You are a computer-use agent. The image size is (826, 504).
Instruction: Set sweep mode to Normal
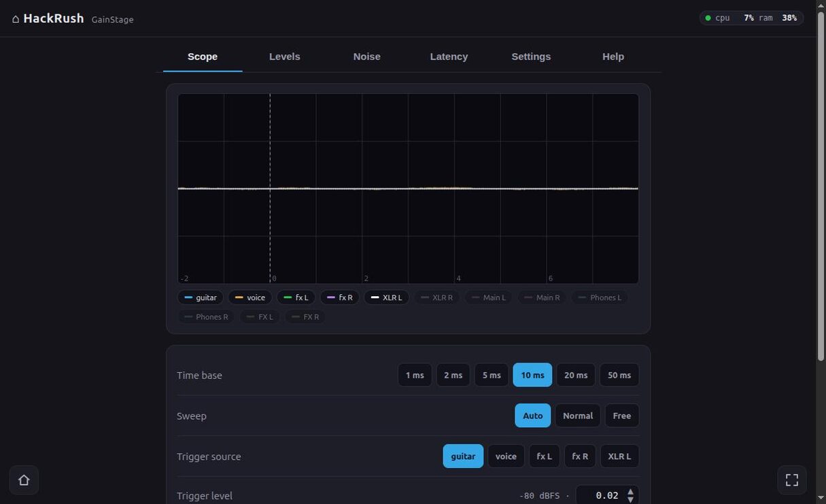point(578,416)
